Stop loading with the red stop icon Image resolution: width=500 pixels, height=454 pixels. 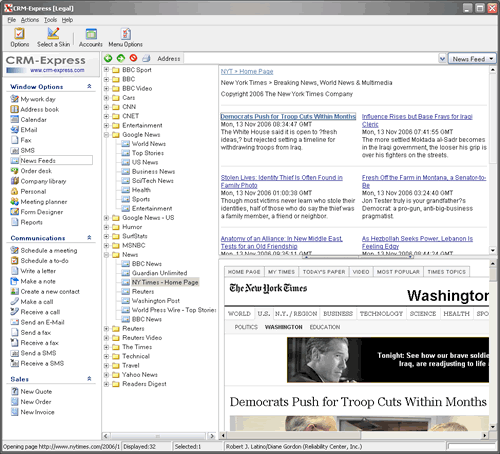[133, 58]
